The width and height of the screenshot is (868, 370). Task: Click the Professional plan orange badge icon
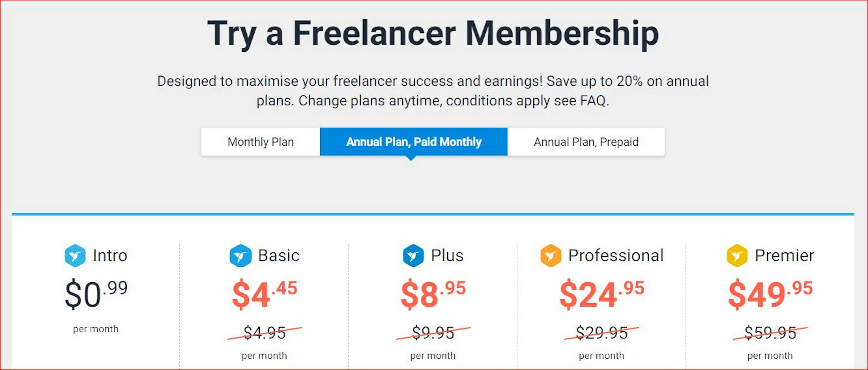[x=551, y=255]
